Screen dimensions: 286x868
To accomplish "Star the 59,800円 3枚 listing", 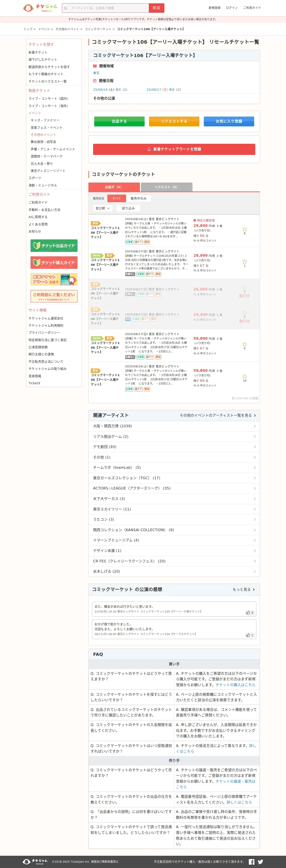I will coord(245,376).
